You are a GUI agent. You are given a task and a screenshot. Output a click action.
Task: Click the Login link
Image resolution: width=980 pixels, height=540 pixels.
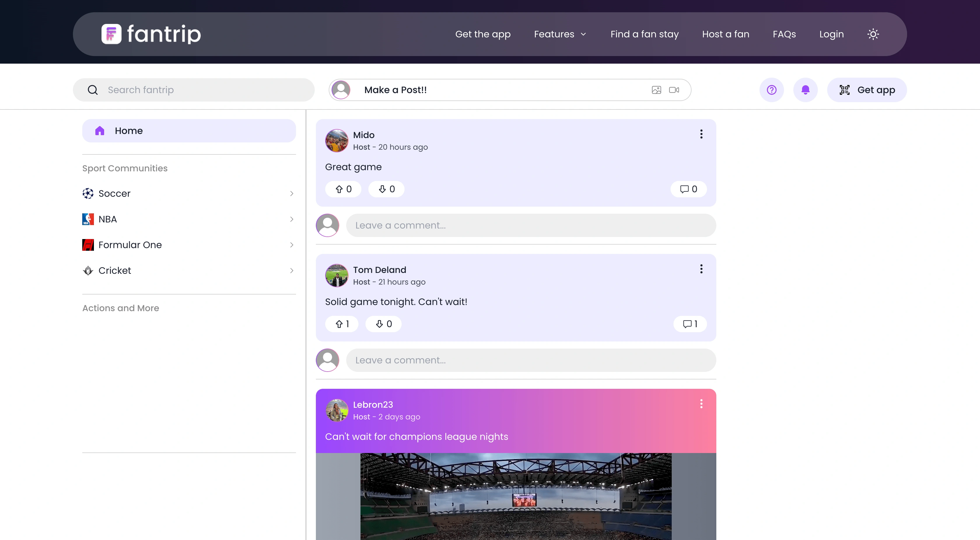[x=831, y=34]
